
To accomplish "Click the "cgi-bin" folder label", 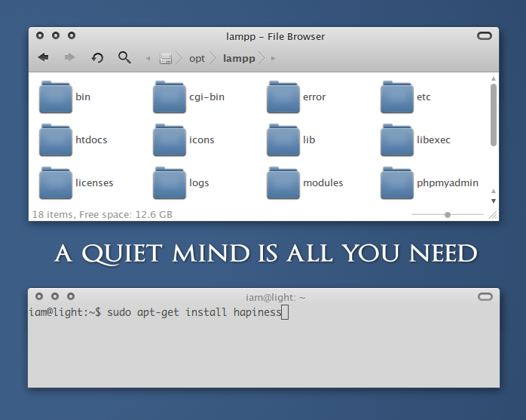I will 206,97.
